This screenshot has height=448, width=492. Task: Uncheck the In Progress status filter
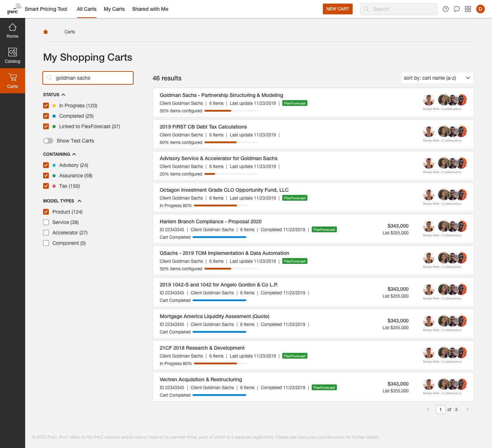46,106
